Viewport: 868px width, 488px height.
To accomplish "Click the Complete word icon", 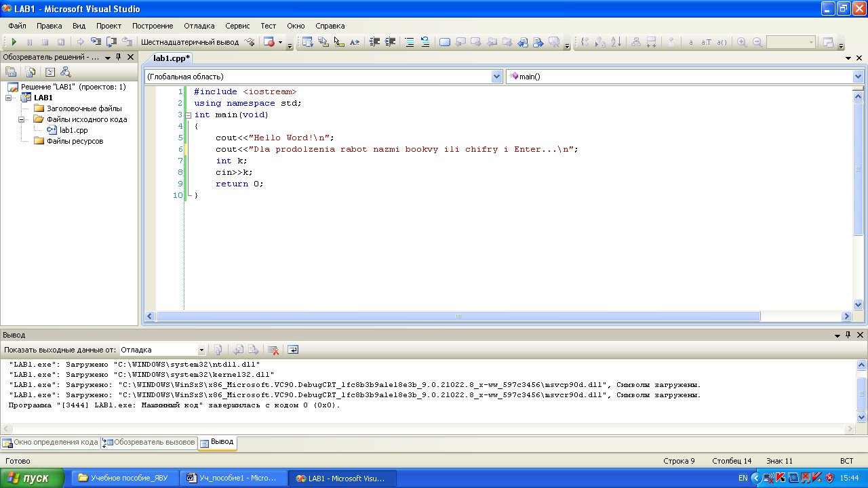I will pos(354,42).
